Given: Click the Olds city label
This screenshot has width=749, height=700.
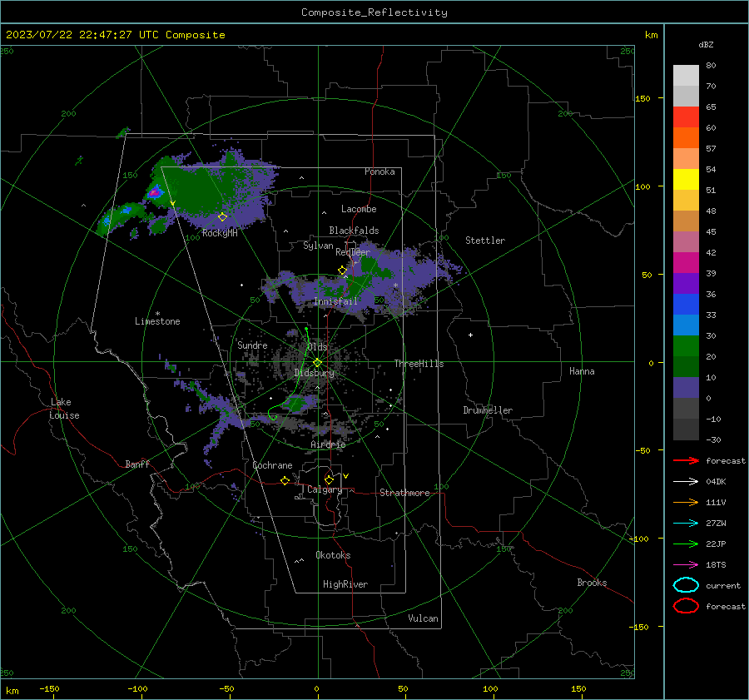Looking at the screenshot, I should 317,347.
